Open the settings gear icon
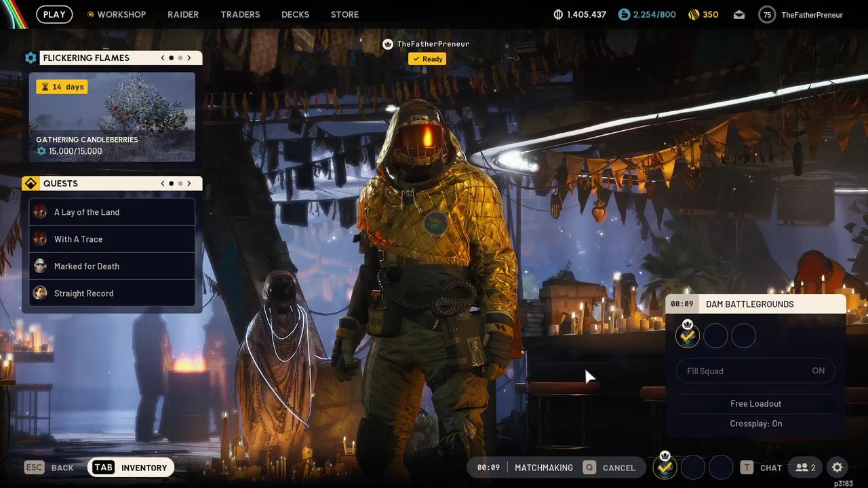 pos(837,468)
